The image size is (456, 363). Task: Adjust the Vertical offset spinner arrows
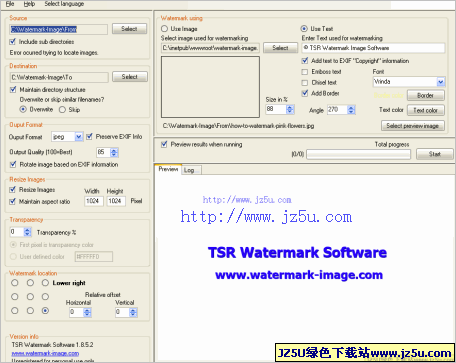[133, 312]
